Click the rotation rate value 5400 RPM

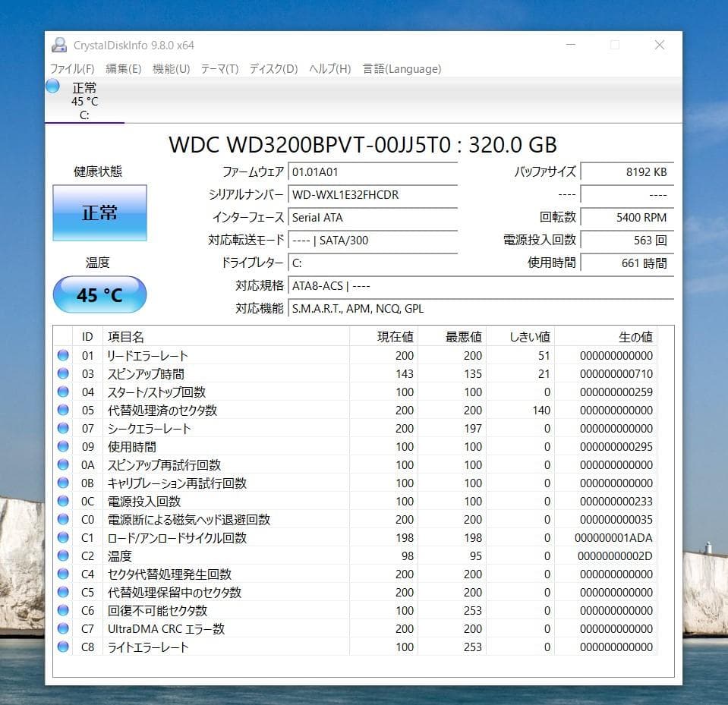pyautogui.click(x=627, y=218)
